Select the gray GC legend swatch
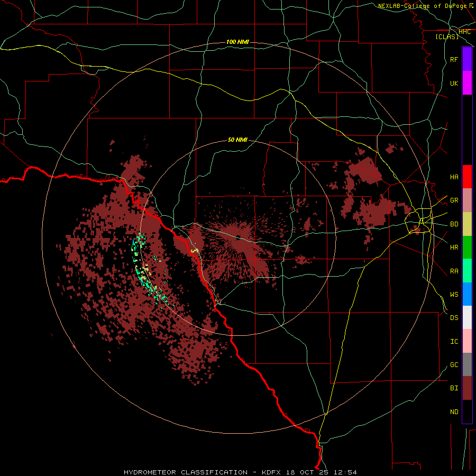Viewport: 476px width, 476px height. [x=467, y=364]
